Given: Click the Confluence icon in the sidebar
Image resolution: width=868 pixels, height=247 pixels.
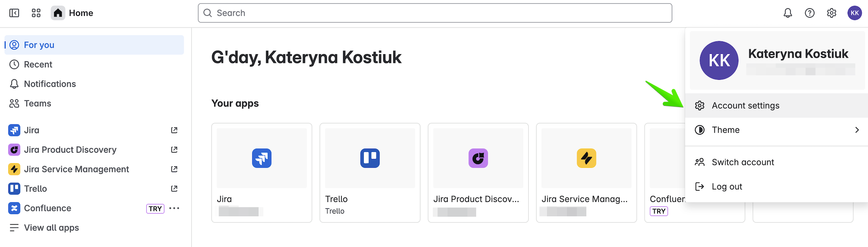Looking at the screenshot, I should [x=14, y=208].
